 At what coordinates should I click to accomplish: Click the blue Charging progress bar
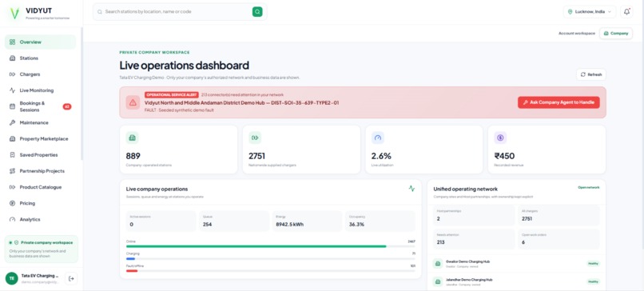click(130, 258)
